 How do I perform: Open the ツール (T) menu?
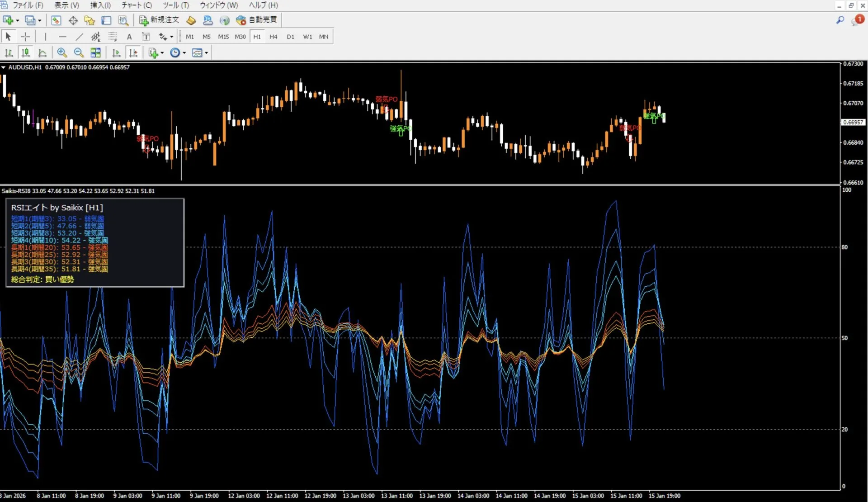click(x=176, y=5)
